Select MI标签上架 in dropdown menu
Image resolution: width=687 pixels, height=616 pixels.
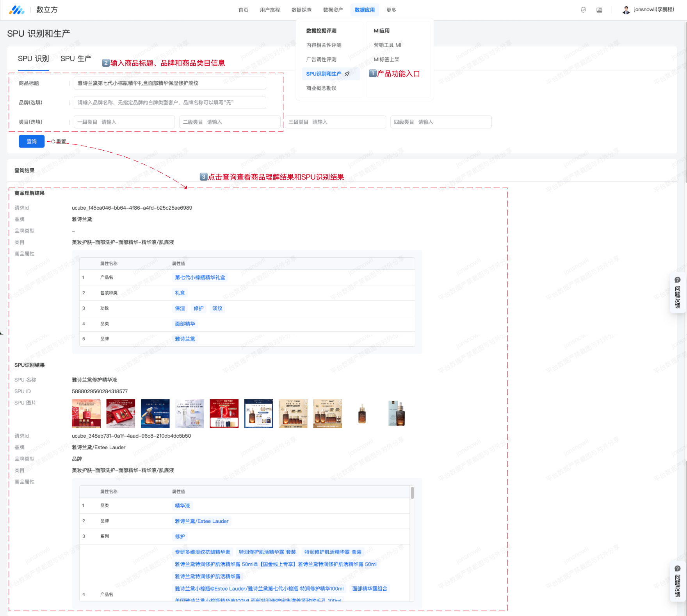tap(386, 60)
